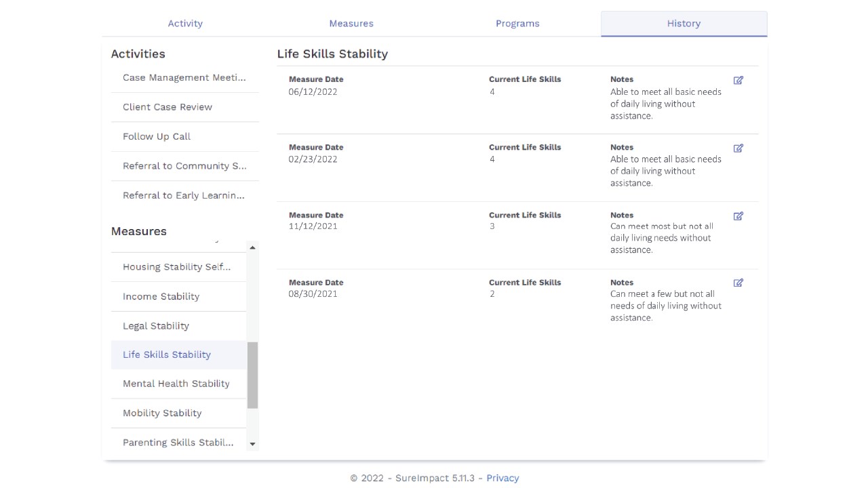Select Client Case Review activity

(167, 107)
